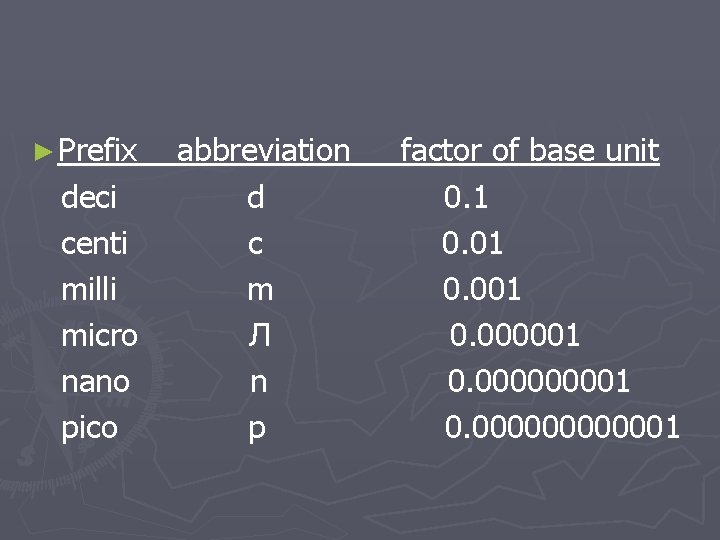Click the abbreviation n for nano
This screenshot has width=720, height=540.
pos(259,382)
